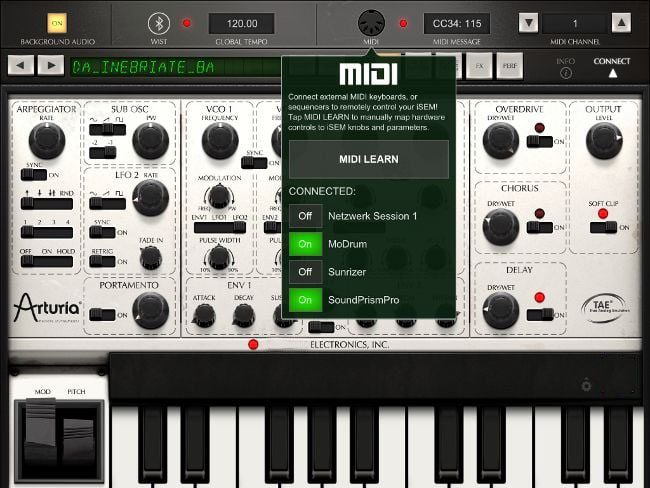Click the preset name display

click(x=176, y=67)
